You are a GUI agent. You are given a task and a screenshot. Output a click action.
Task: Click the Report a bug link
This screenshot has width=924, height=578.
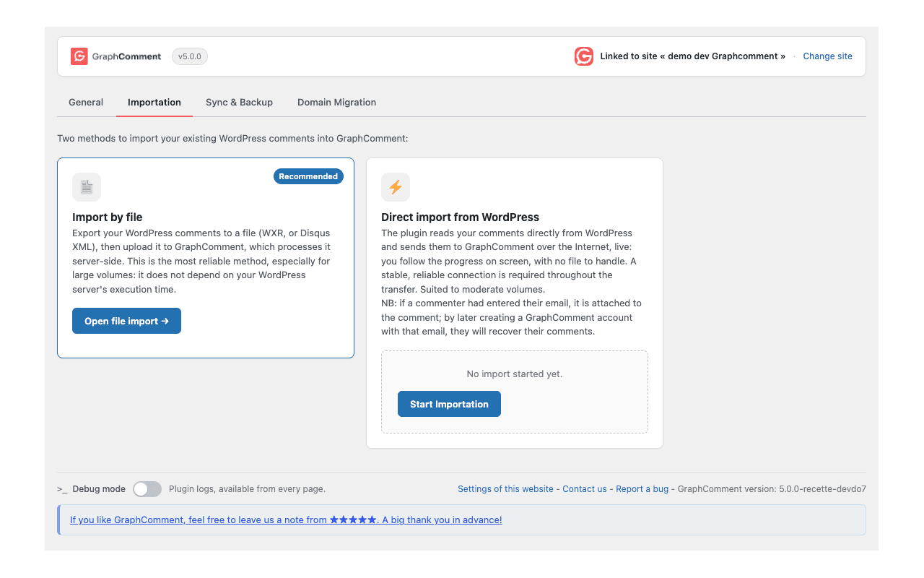642,489
